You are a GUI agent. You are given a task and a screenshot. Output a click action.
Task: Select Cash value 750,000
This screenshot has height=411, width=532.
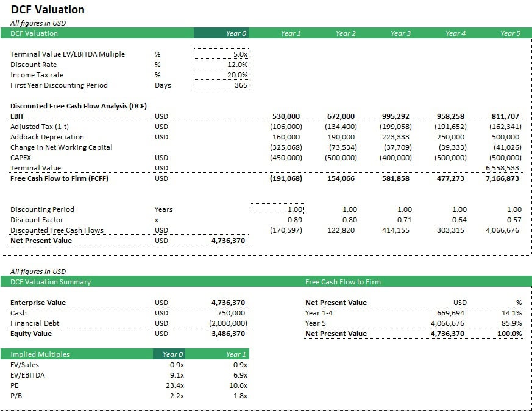(231, 313)
